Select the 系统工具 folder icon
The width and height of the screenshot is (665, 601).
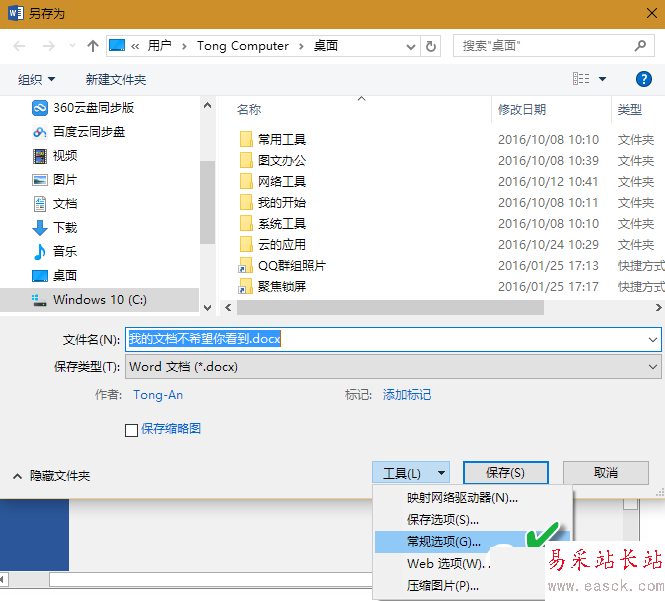coord(246,223)
